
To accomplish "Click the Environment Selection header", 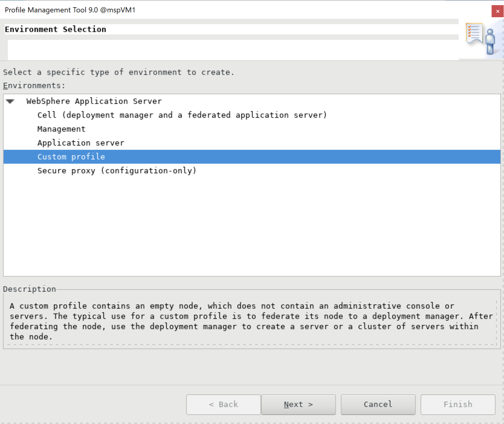I will click(x=55, y=29).
